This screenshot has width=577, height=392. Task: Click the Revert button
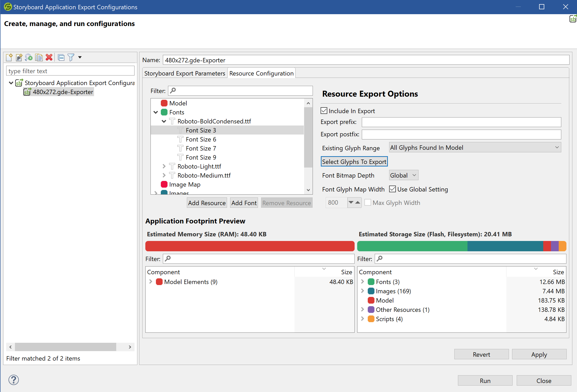click(481, 354)
